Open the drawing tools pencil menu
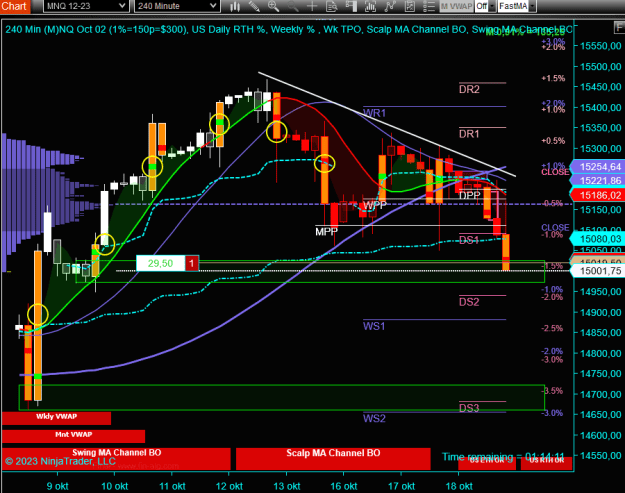625x493 pixels. (254, 6)
